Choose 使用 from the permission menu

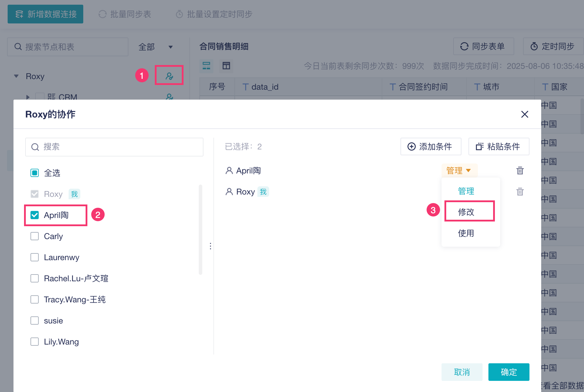[x=466, y=233]
